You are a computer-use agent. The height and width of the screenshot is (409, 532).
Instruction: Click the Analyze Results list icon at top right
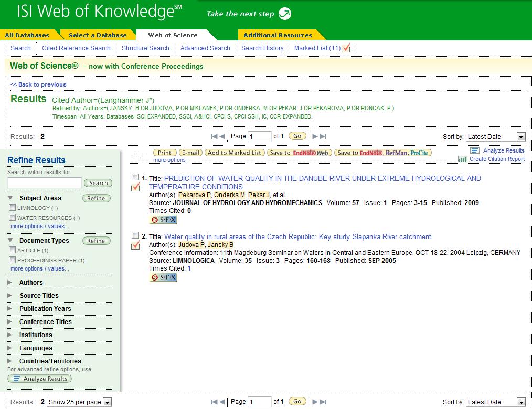475,150
